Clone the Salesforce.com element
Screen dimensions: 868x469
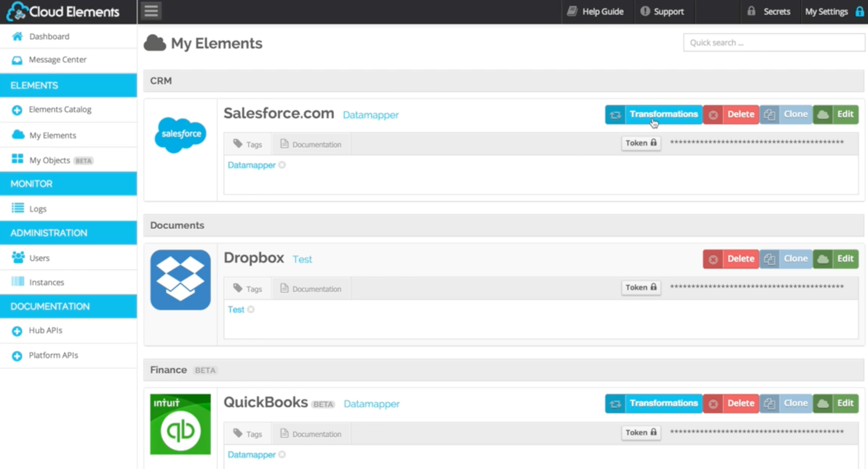[x=786, y=114]
